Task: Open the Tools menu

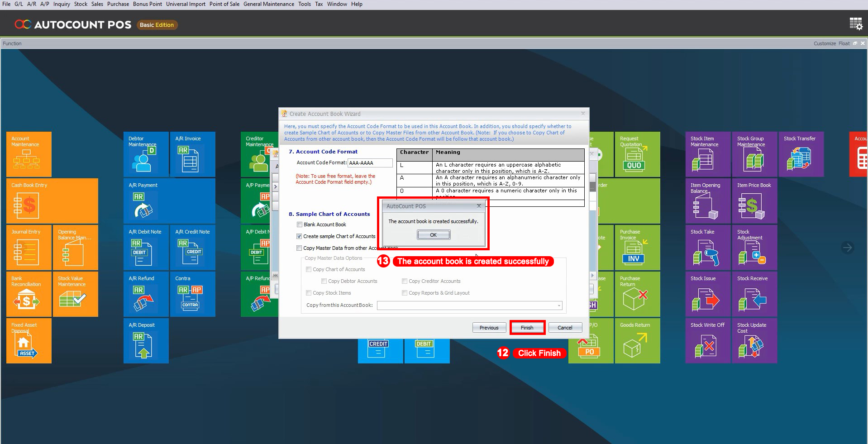Action: pos(305,4)
